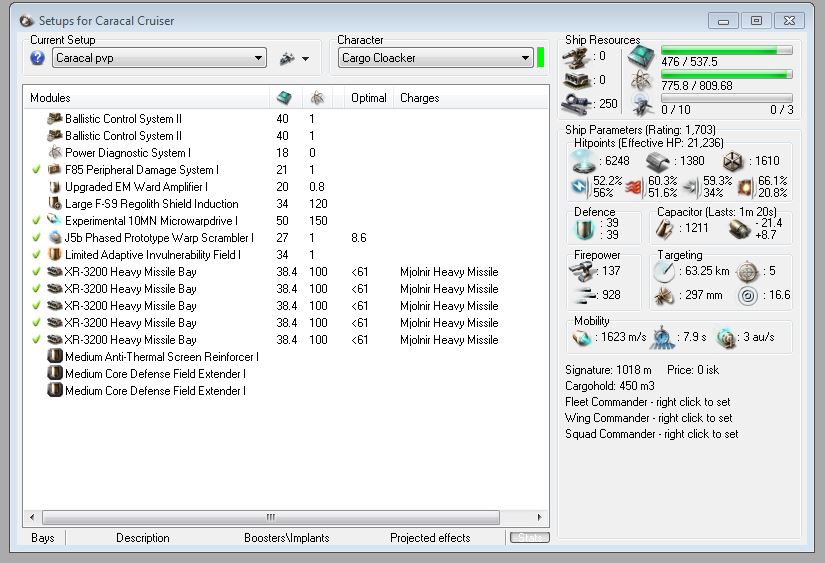Select J5b Phased Prototype Warp Scrambler icon

55,237
